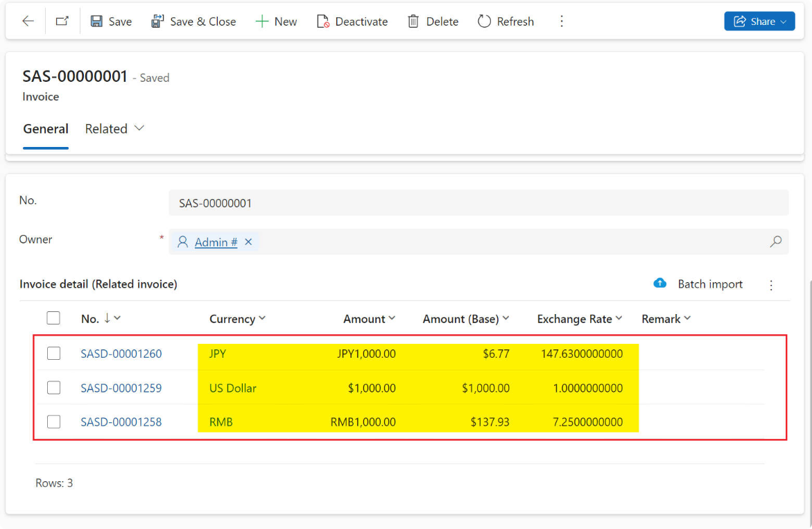Expand the Share dropdown chevron
This screenshot has height=529, width=812.
coord(784,21)
